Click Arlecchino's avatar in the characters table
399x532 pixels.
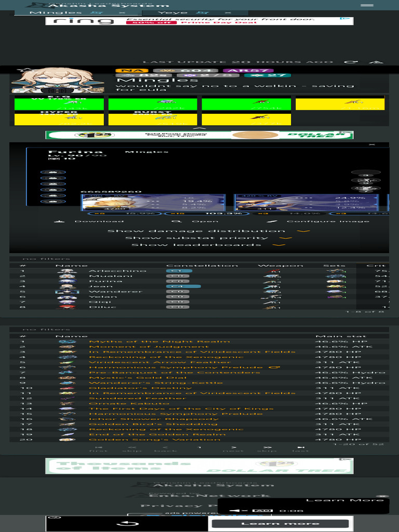tap(67, 271)
